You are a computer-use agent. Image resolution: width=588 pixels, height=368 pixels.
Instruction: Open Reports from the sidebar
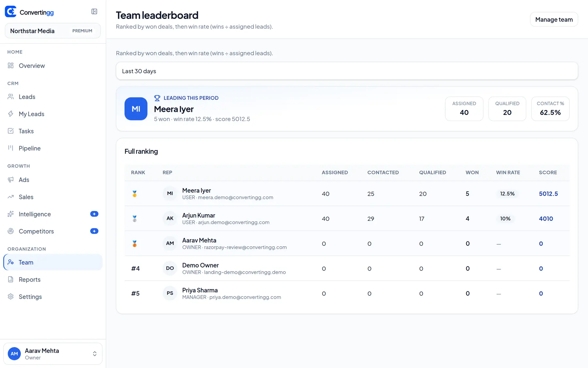(x=53, y=279)
